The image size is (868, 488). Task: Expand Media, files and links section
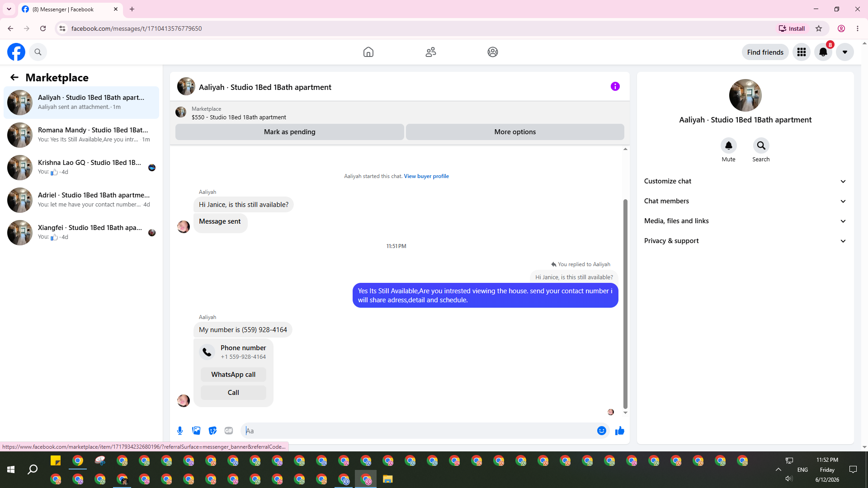745,221
